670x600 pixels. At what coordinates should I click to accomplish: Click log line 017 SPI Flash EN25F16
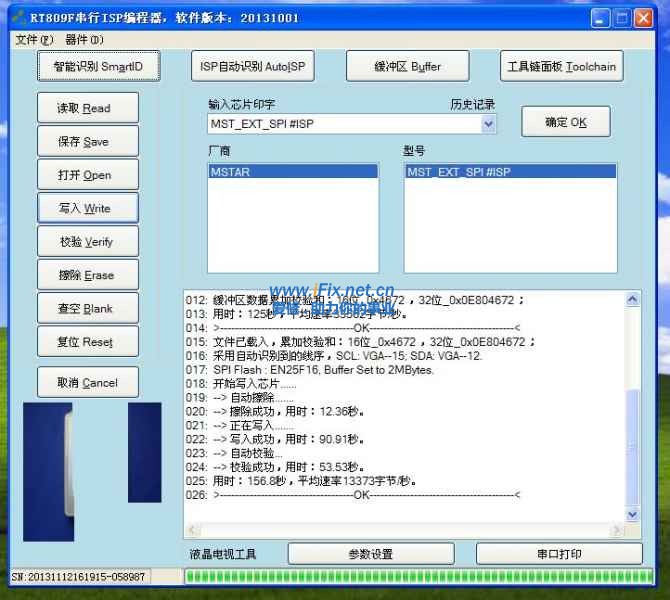[310, 370]
